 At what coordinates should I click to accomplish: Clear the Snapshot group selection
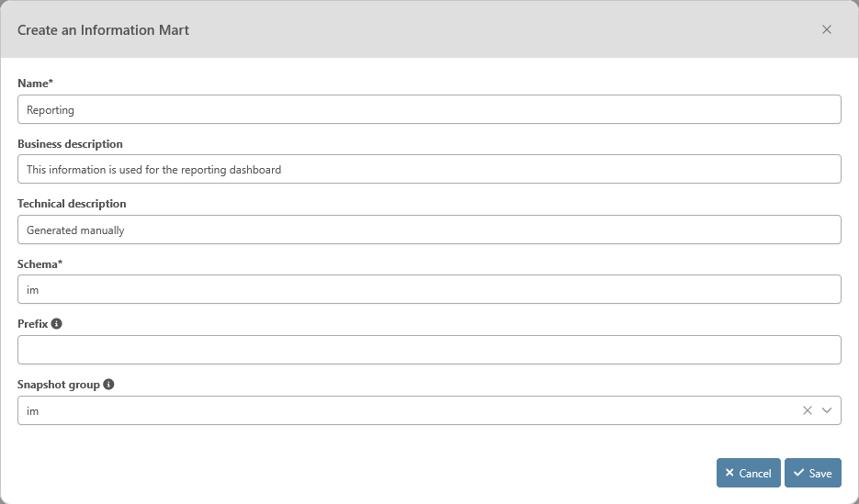[808, 410]
